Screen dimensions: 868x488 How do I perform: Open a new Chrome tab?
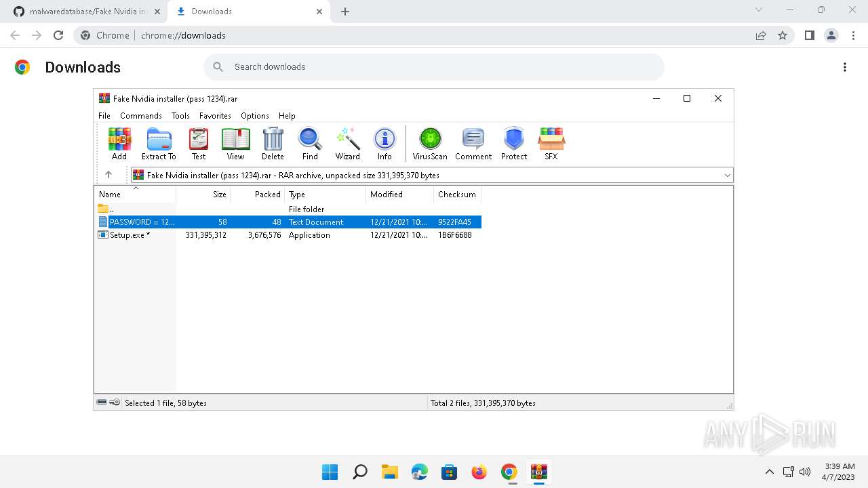click(x=345, y=12)
